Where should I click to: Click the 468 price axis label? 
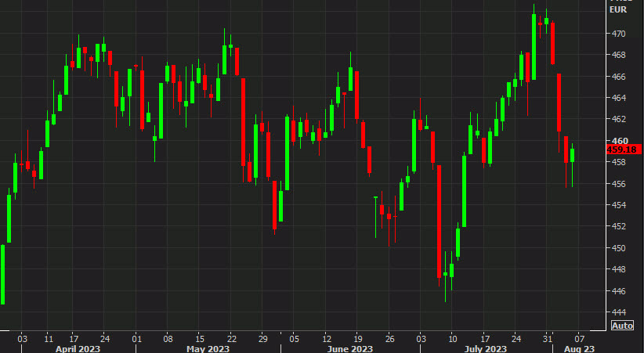tap(617, 55)
